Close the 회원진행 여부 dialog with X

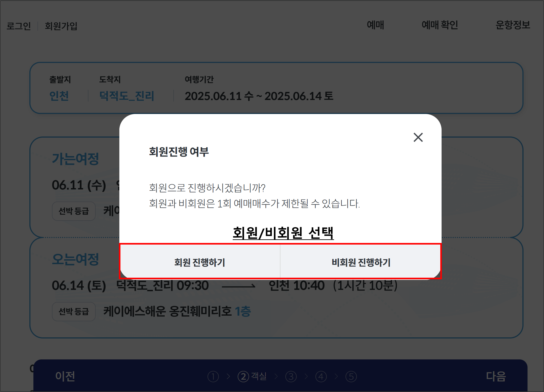click(418, 138)
